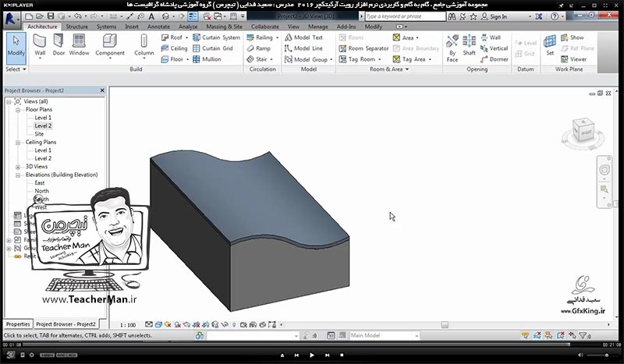The width and height of the screenshot is (624, 364).
Task: Switch to the Manage ribbon tab
Action: (318, 27)
